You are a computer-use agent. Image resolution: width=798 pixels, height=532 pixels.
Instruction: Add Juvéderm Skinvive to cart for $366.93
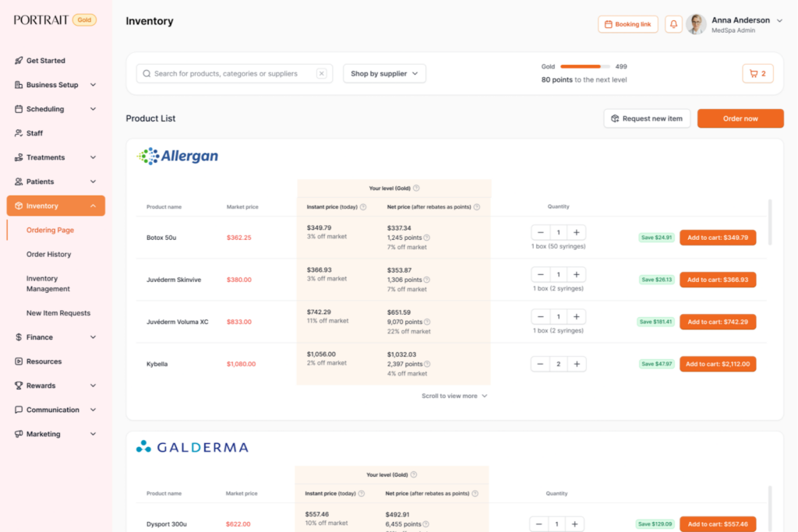(x=717, y=280)
